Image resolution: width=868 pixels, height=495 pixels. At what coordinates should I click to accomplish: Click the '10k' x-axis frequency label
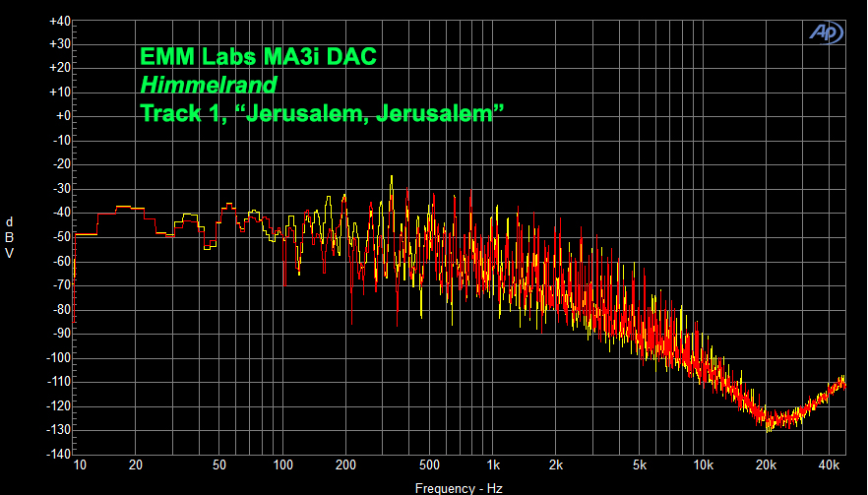703,465
